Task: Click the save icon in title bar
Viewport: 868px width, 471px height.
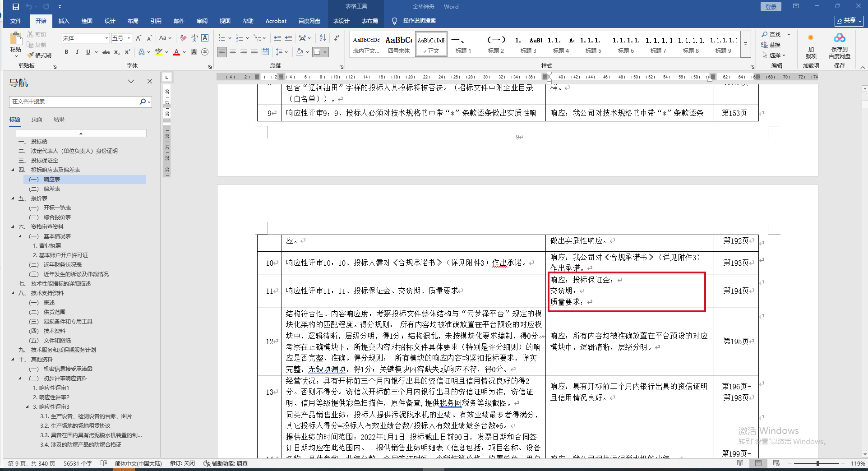Action: pyautogui.click(x=16, y=7)
